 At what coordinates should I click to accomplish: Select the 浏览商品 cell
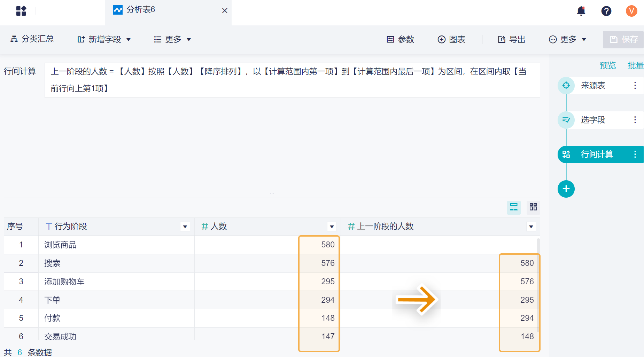click(116, 245)
